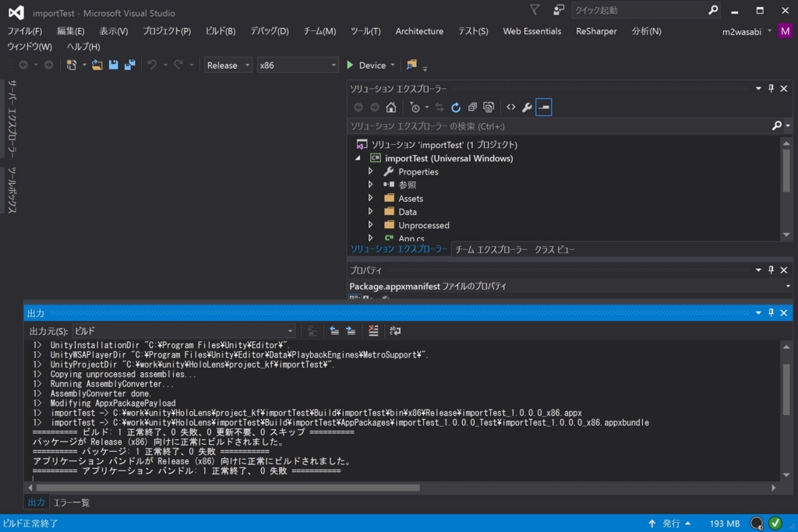Click the Pending Changes Filter clock icon
This screenshot has height=532, width=798.
pos(415,107)
